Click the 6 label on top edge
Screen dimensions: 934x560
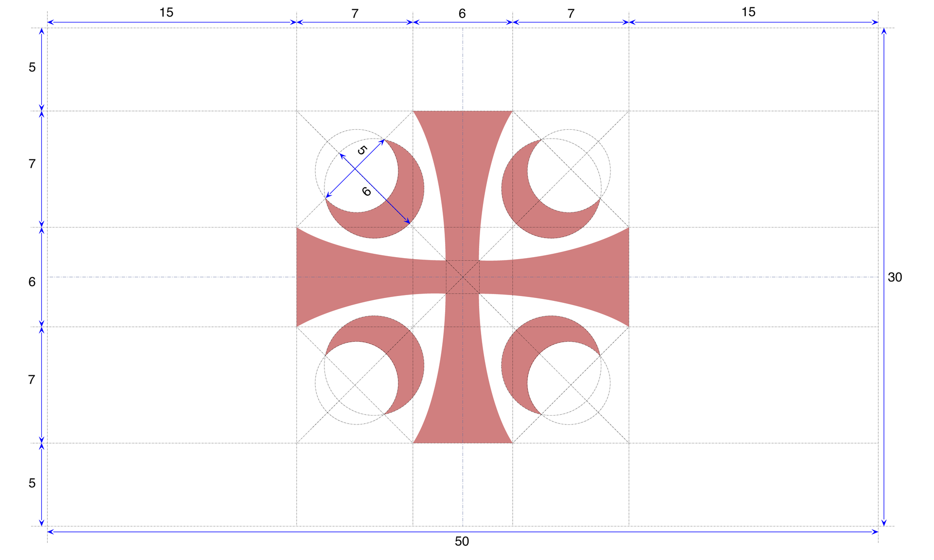(462, 14)
